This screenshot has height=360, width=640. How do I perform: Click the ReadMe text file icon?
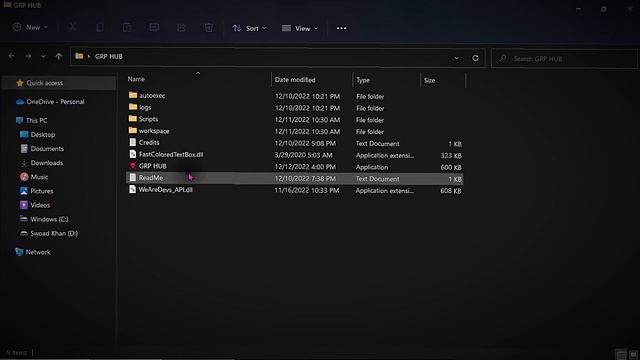pos(133,178)
